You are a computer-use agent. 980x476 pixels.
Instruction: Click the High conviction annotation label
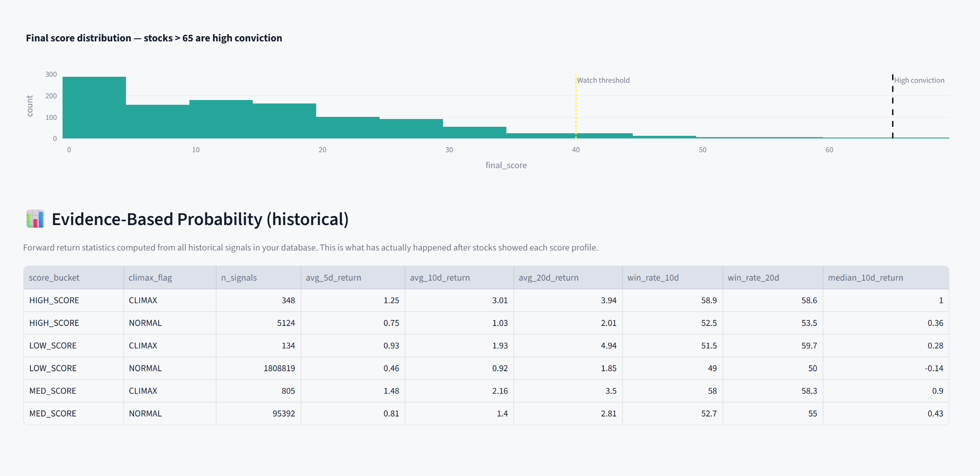coord(919,80)
